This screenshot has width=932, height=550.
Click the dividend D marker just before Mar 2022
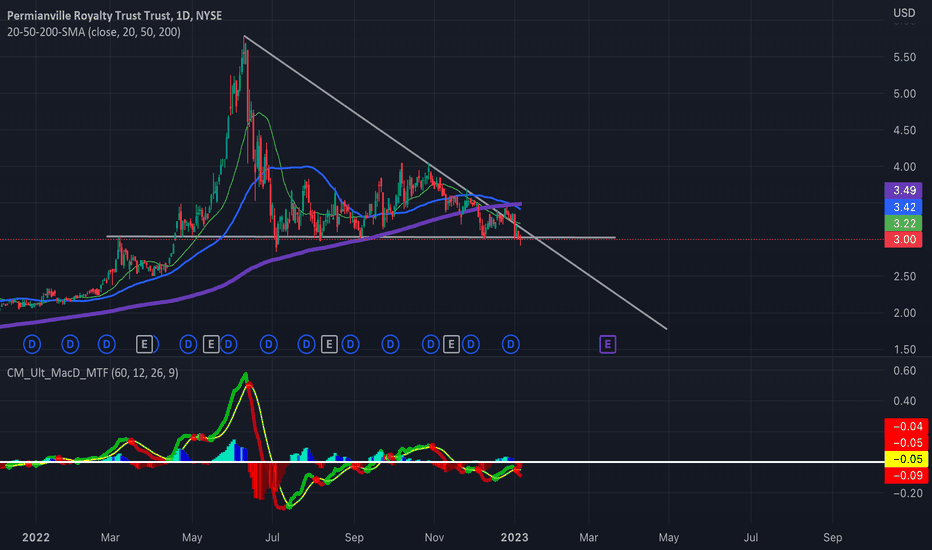(x=106, y=344)
